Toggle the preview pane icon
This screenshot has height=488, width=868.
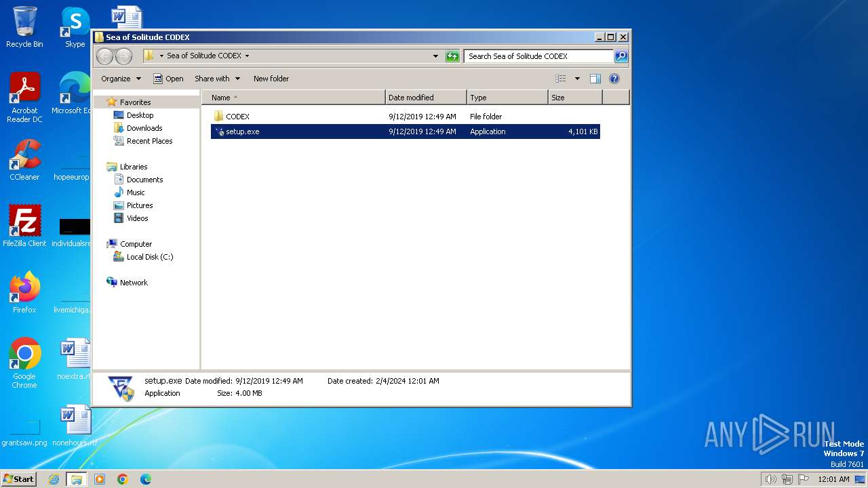click(595, 79)
